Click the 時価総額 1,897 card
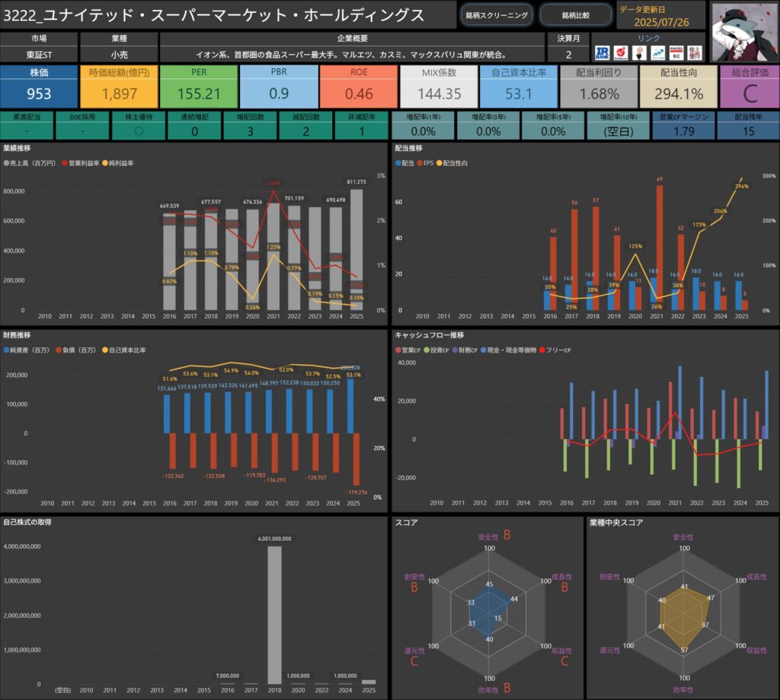The image size is (780, 700). point(119,86)
